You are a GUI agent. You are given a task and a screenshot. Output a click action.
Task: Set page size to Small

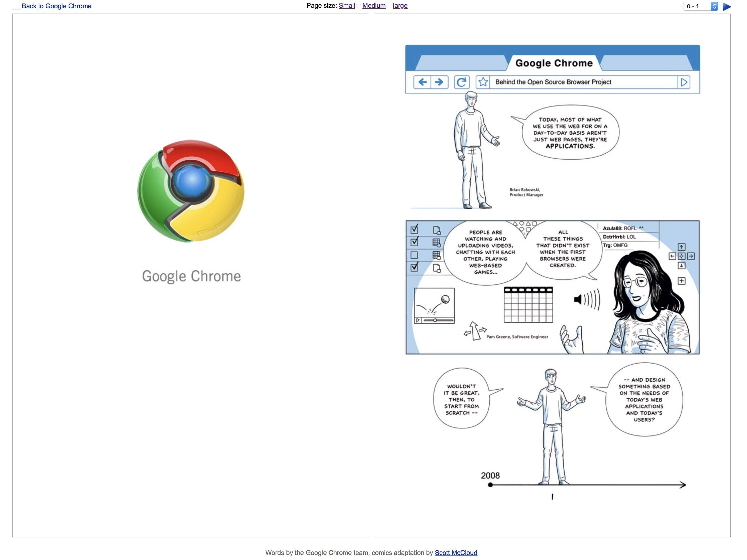click(347, 6)
